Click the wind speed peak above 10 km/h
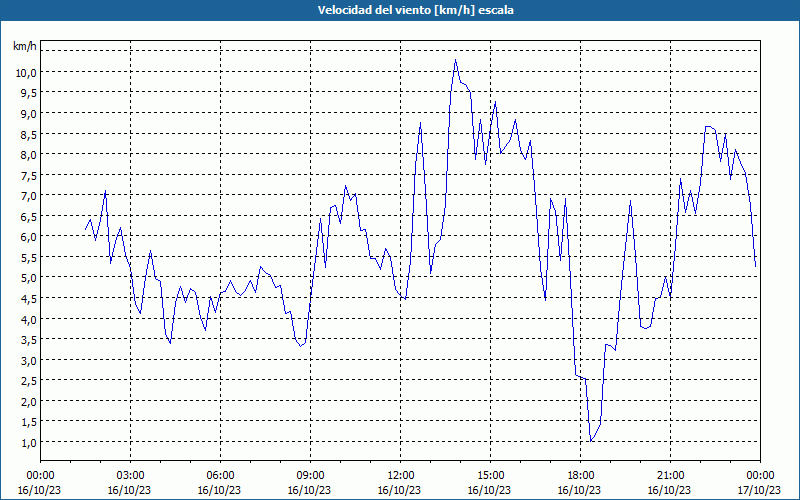This screenshot has height=500, width=800. tap(456, 60)
